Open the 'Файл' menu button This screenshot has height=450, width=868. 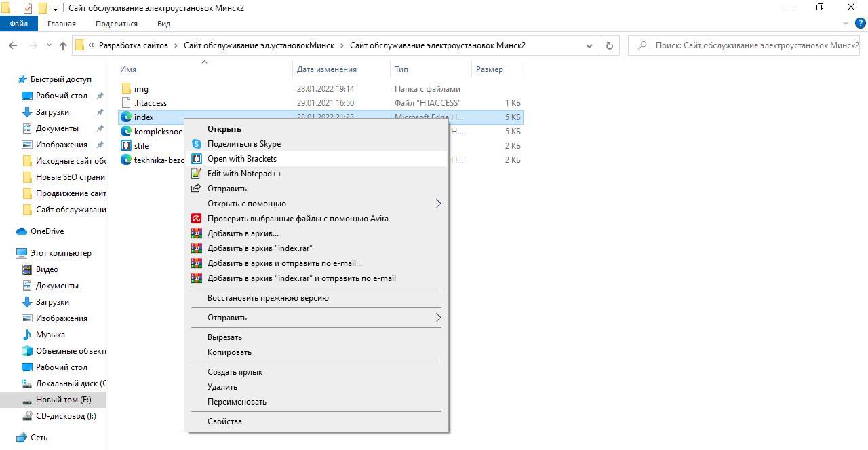point(19,24)
